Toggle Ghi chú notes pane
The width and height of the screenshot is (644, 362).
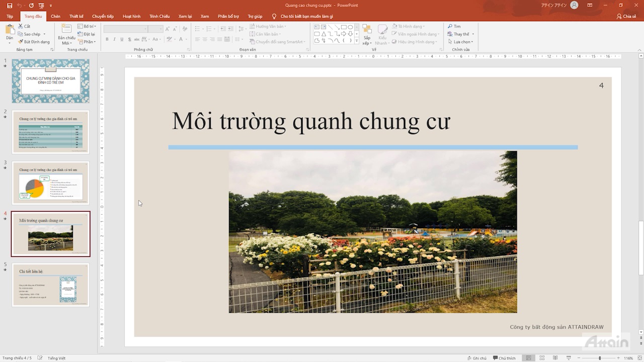click(476, 358)
